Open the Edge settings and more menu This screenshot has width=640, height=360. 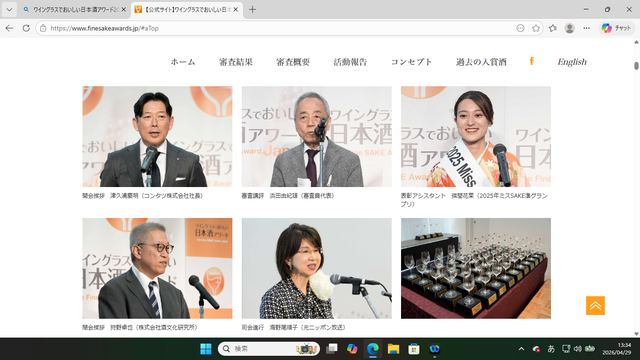coord(587,28)
